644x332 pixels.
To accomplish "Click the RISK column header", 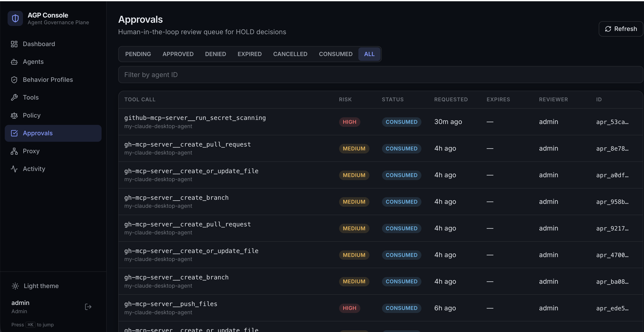I will pos(345,99).
